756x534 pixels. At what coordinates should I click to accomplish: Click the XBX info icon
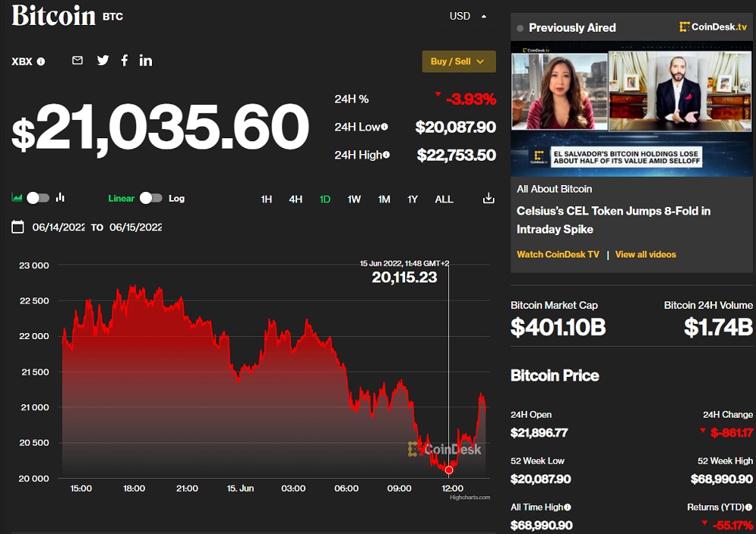point(41,62)
